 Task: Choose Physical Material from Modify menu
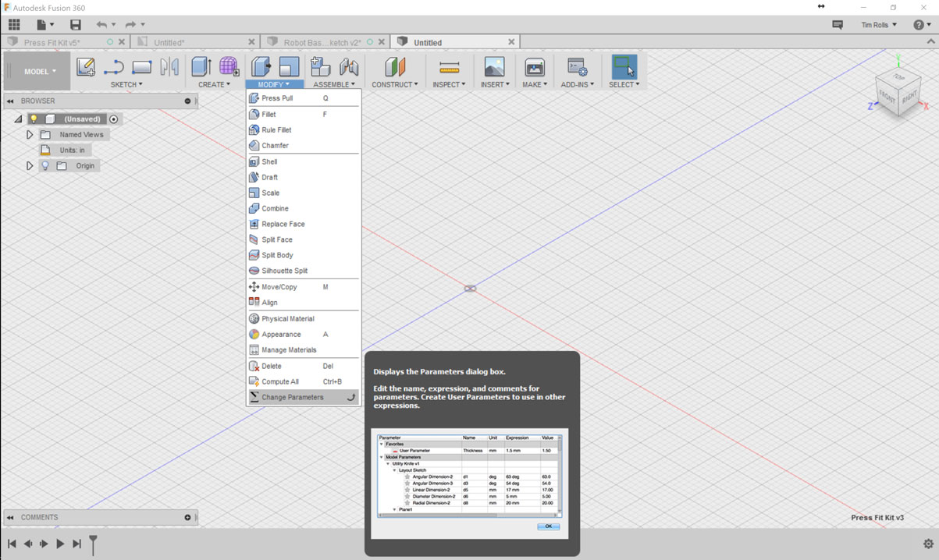303,318
